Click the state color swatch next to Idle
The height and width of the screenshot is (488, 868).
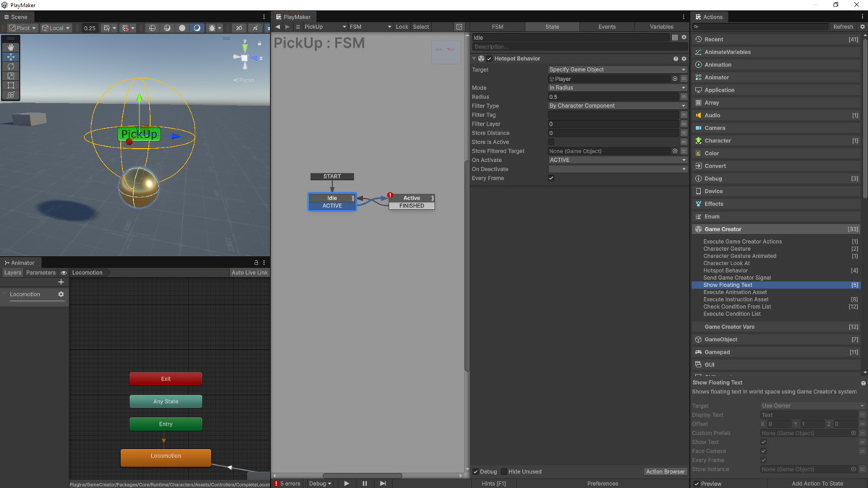[x=675, y=38]
